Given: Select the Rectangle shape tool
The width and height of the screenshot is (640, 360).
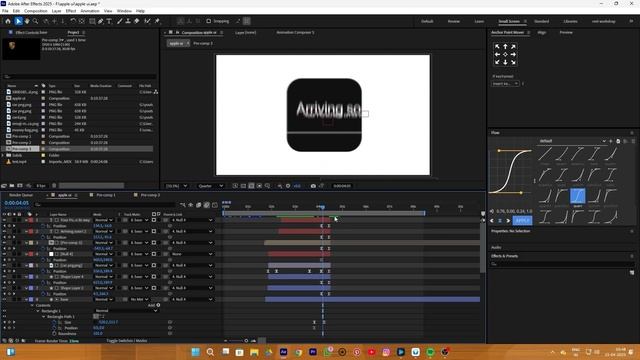Looking at the screenshot, I should 92,21.
